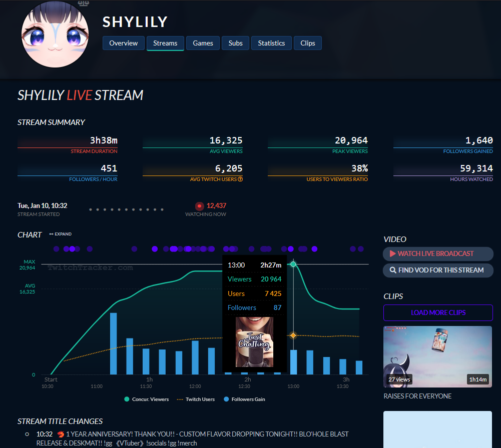This screenshot has width=501, height=448.
Task: Go to the Games tab
Action: (x=203, y=43)
